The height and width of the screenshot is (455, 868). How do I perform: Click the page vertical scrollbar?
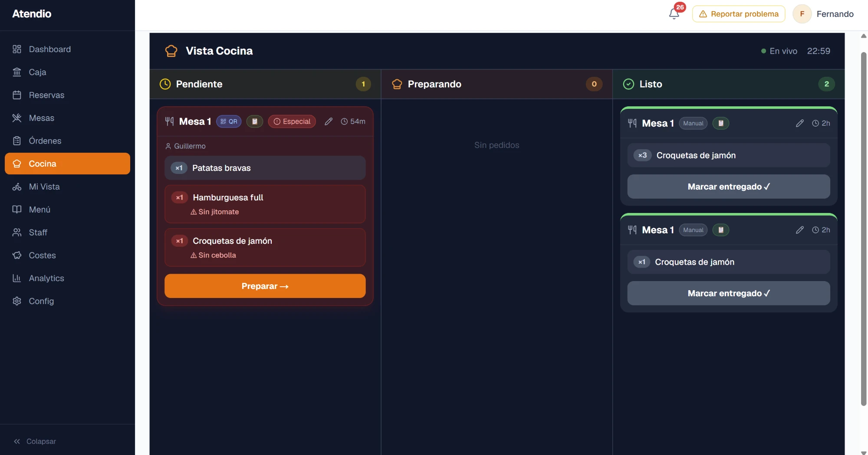863,229
